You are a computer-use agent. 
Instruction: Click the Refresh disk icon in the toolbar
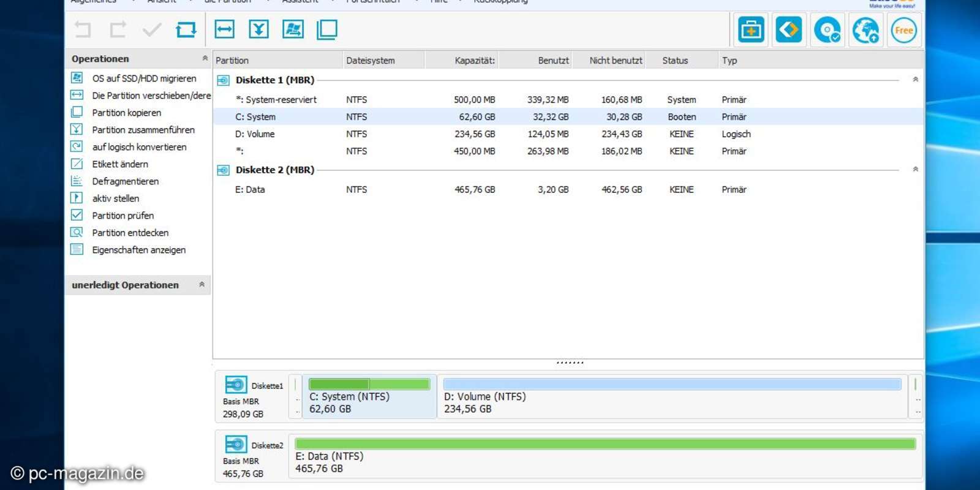[186, 29]
